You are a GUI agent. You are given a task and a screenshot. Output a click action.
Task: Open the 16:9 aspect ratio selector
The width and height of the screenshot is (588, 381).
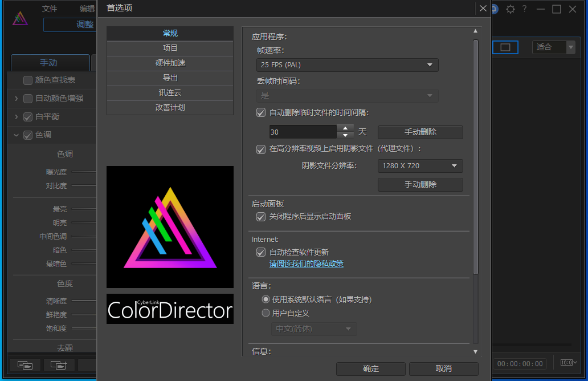569,363
